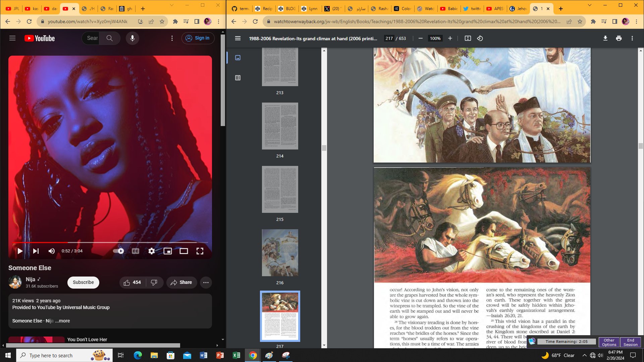Seek on the video progress bar
The image size is (644, 362).
(110, 242)
